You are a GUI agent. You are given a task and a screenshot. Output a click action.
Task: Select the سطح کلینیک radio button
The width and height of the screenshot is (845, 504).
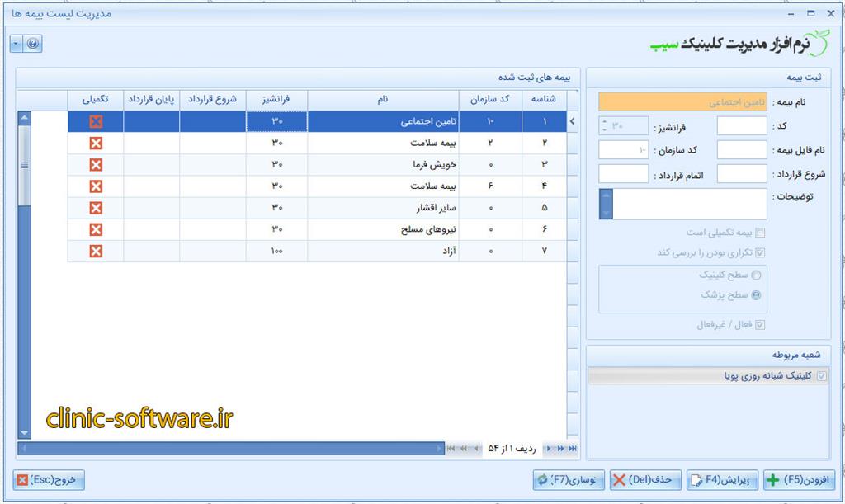757,276
